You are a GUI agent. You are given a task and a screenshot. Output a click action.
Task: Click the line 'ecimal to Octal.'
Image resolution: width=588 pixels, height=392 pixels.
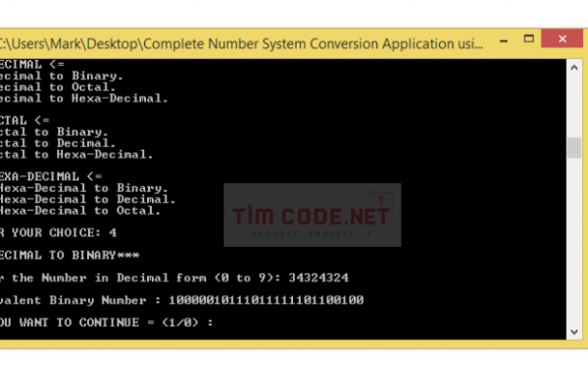(x=58, y=87)
